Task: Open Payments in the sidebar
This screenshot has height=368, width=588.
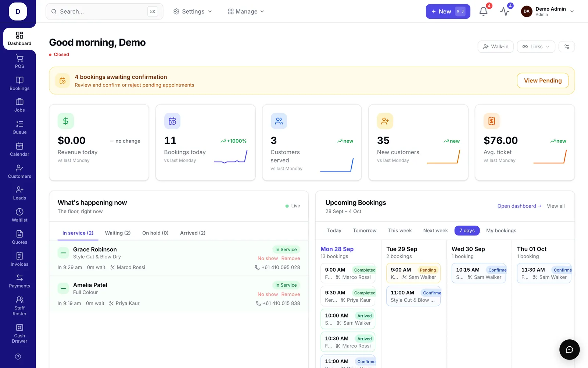Action: 19,281
